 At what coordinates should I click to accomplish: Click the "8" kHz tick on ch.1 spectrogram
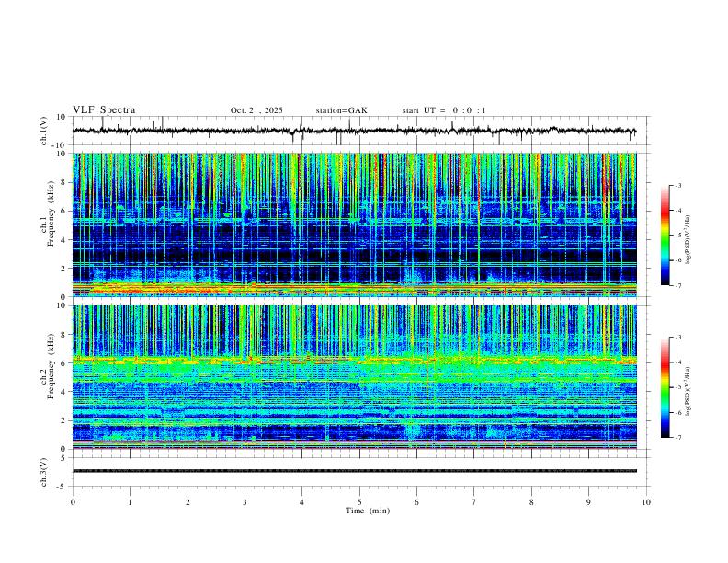pyautogui.click(x=64, y=182)
